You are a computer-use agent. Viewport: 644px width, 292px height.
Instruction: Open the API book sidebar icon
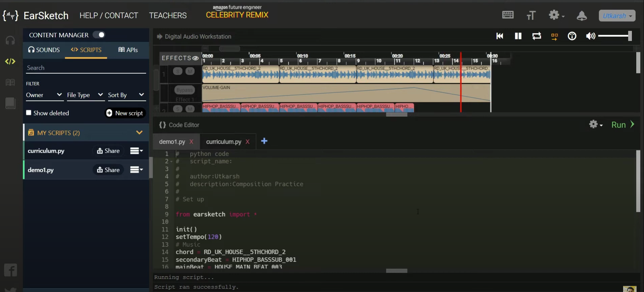[10, 82]
